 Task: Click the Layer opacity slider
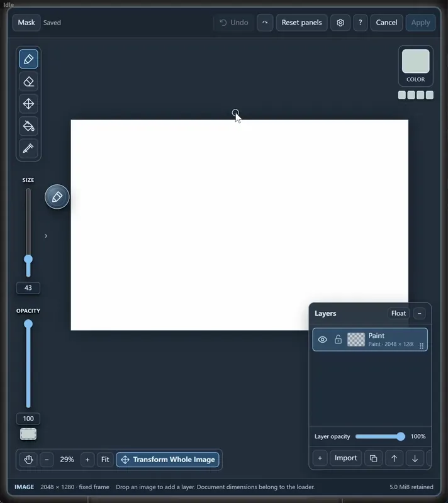(380, 436)
